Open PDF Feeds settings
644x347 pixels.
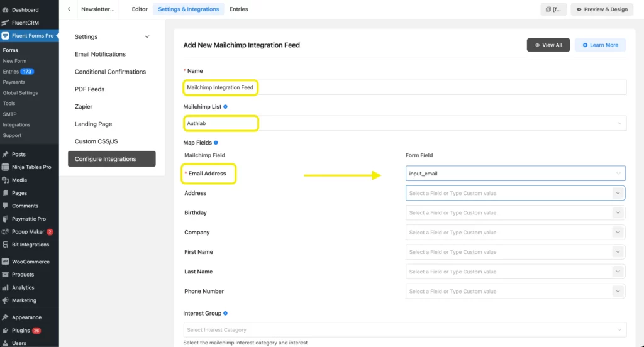click(x=89, y=89)
